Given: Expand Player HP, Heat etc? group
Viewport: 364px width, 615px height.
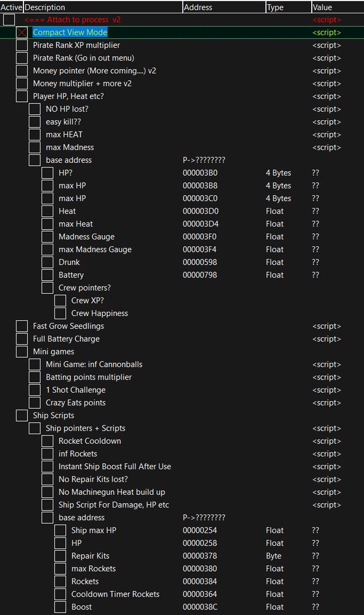Looking at the screenshot, I should (22, 96).
